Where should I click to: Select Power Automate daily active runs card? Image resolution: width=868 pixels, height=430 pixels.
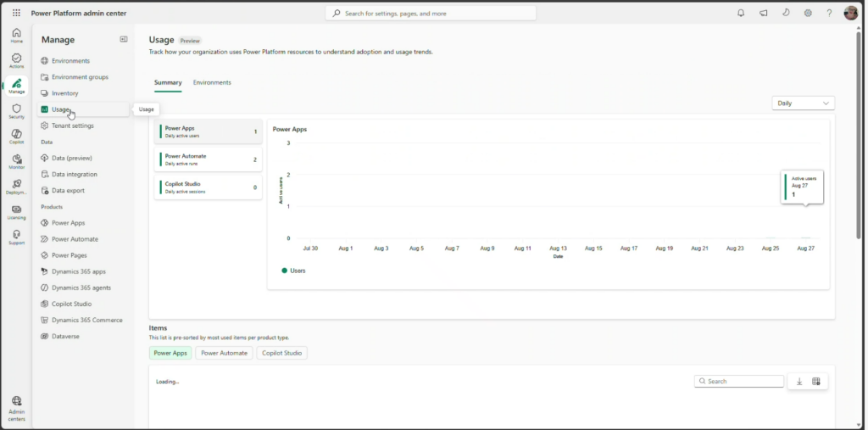[209, 159]
